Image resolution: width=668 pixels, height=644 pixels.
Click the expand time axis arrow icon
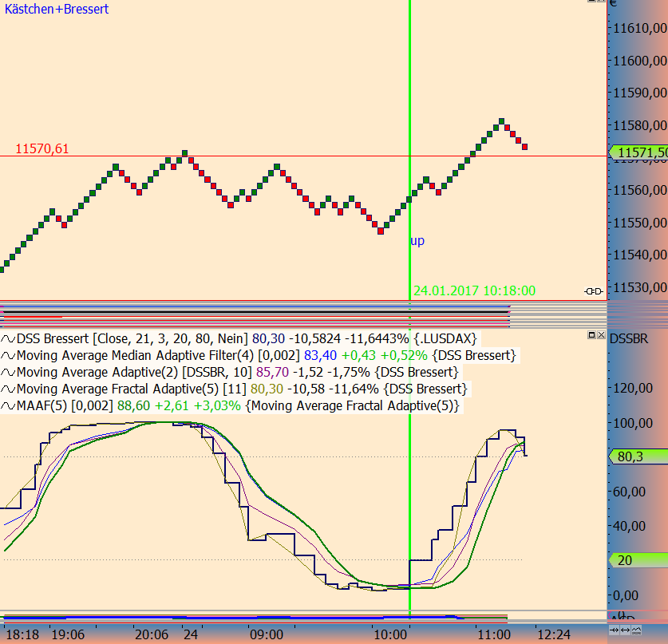coord(625,630)
